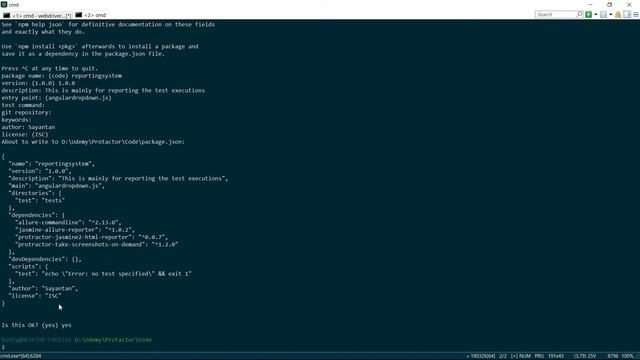Click the 8796 process ID status
The width and height of the screenshot is (640, 360).
[612, 356]
